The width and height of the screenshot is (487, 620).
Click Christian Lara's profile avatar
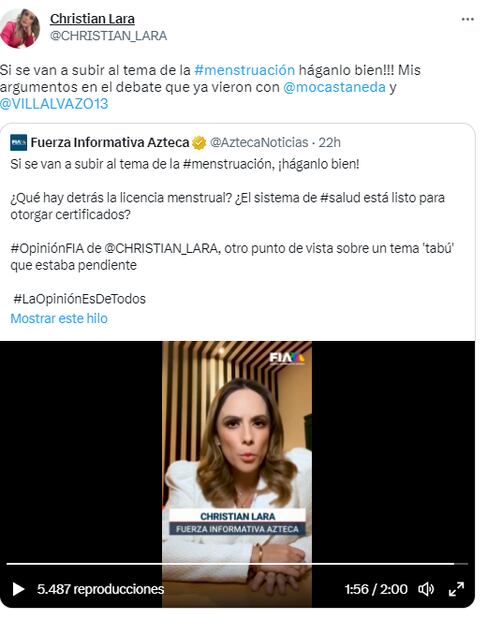pos(20,28)
